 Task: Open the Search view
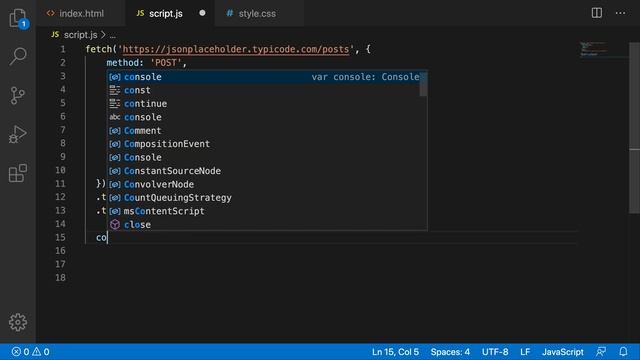coord(18,56)
